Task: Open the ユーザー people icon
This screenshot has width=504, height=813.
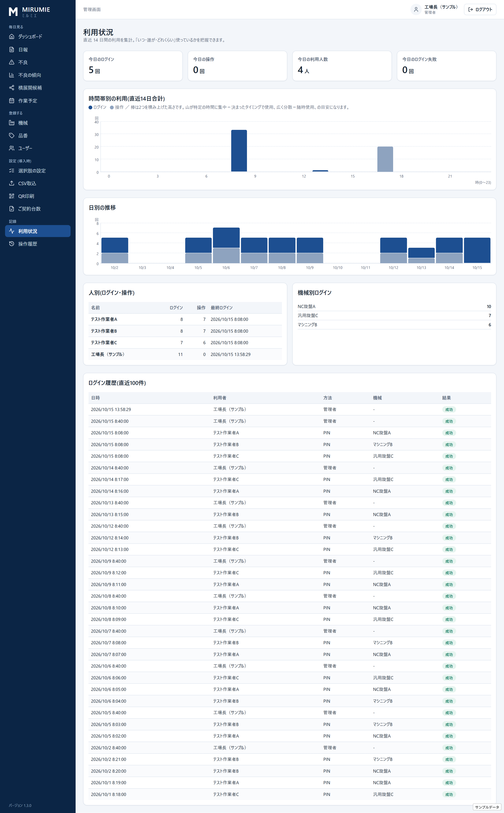Action: [x=12, y=148]
